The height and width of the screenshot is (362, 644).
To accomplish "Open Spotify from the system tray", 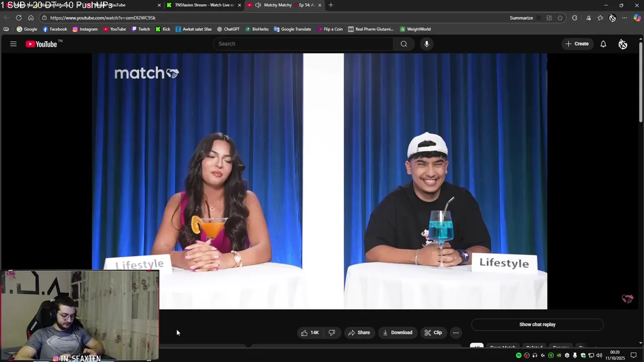I will [519, 355].
